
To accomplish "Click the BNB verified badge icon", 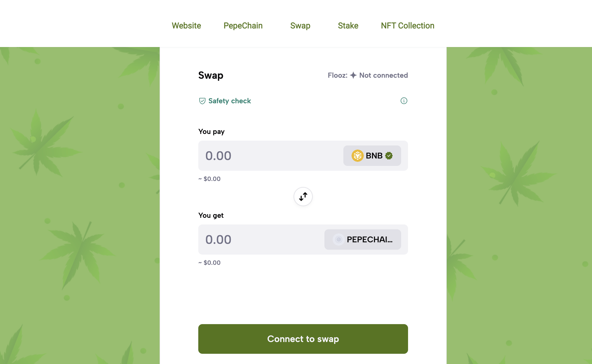I will (389, 156).
